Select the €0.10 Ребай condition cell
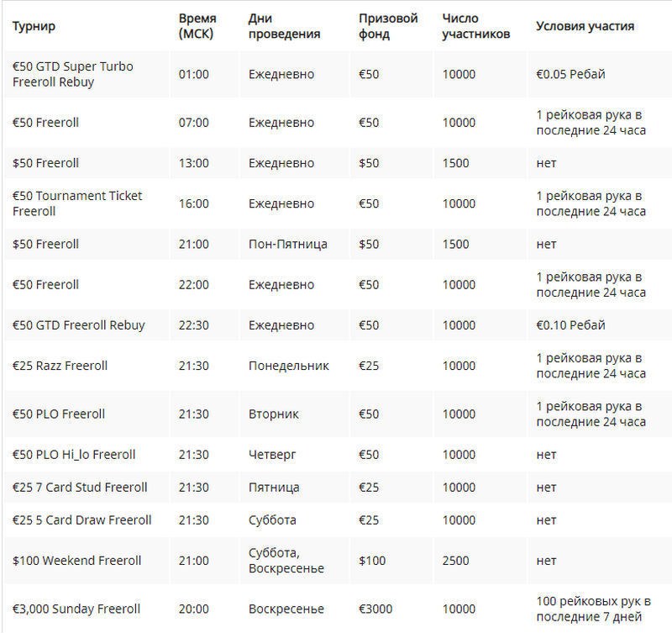 click(570, 325)
